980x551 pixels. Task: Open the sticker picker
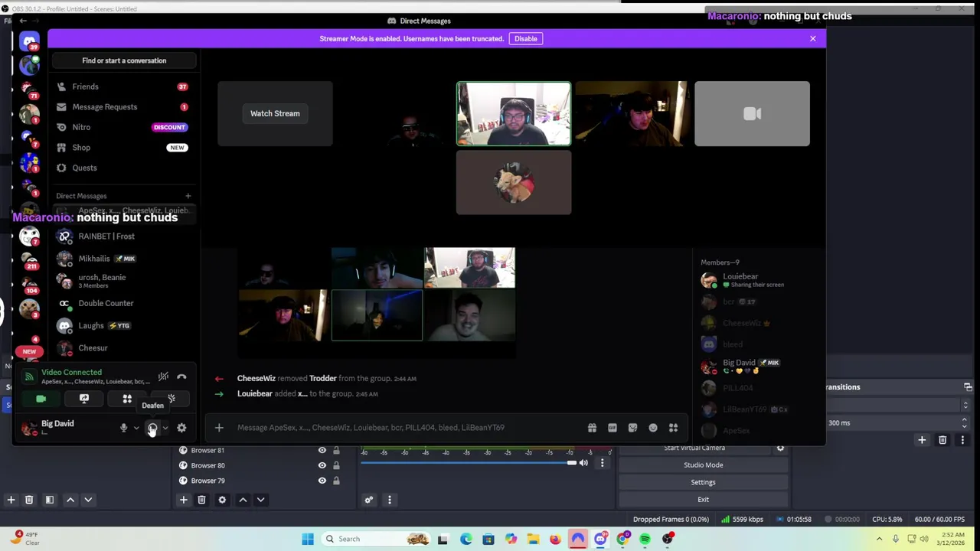632,428
